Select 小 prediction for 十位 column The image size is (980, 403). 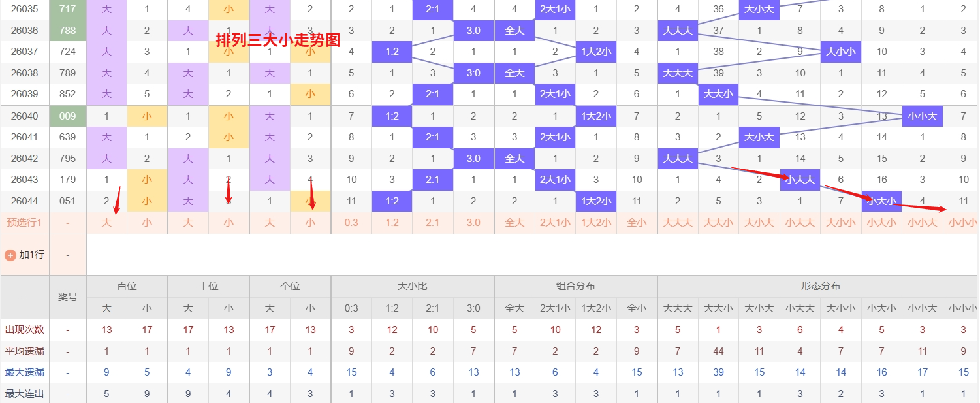(x=229, y=222)
